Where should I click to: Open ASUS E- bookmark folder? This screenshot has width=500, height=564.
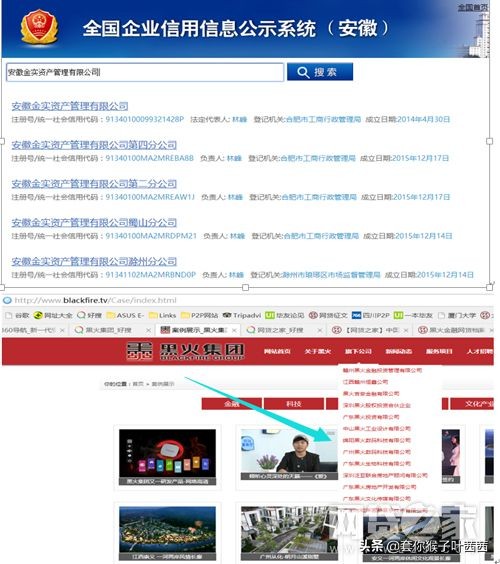point(125,315)
